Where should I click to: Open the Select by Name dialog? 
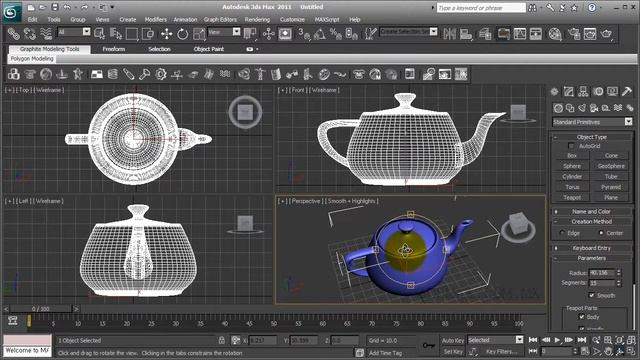(116, 33)
